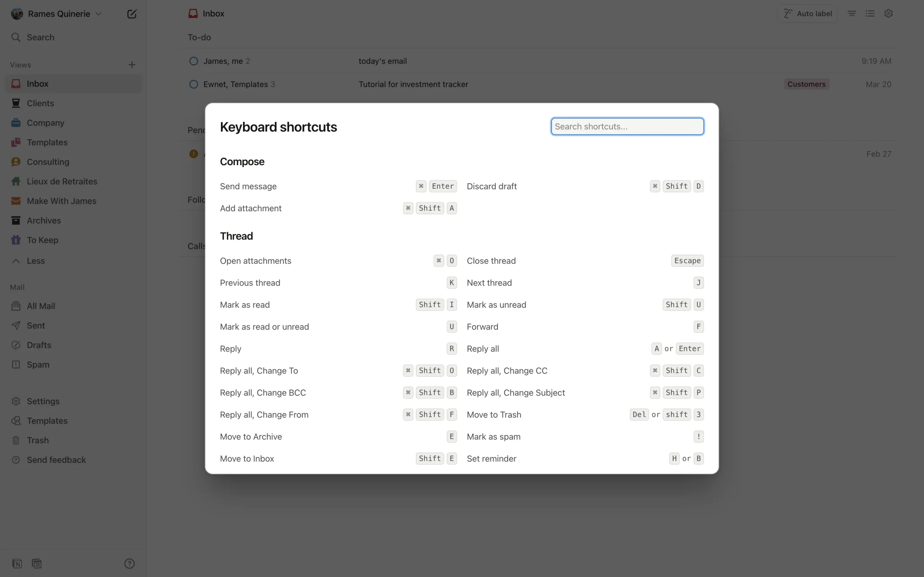The height and width of the screenshot is (577, 924).
Task: Mark the James, me thread circle as done
Action: click(x=193, y=61)
